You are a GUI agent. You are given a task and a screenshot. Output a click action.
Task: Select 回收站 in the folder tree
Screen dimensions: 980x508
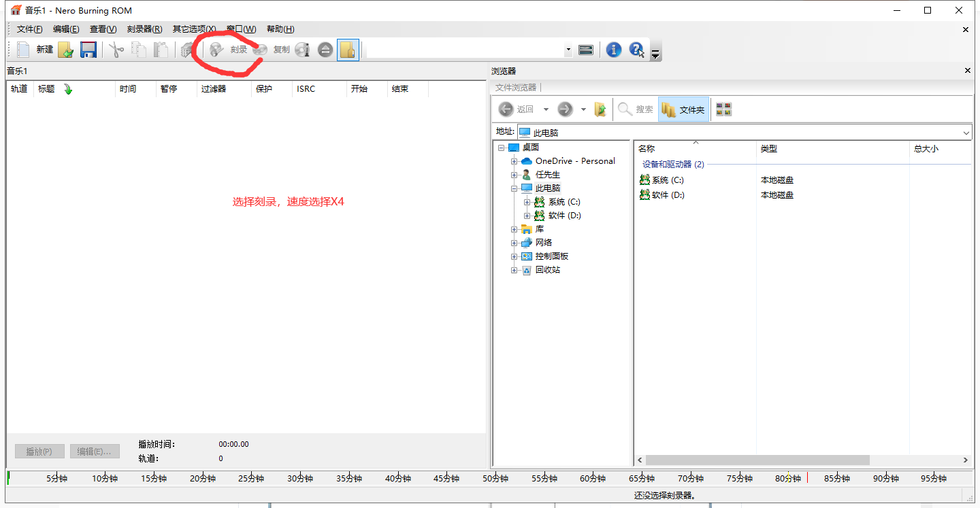pos(548,270)
